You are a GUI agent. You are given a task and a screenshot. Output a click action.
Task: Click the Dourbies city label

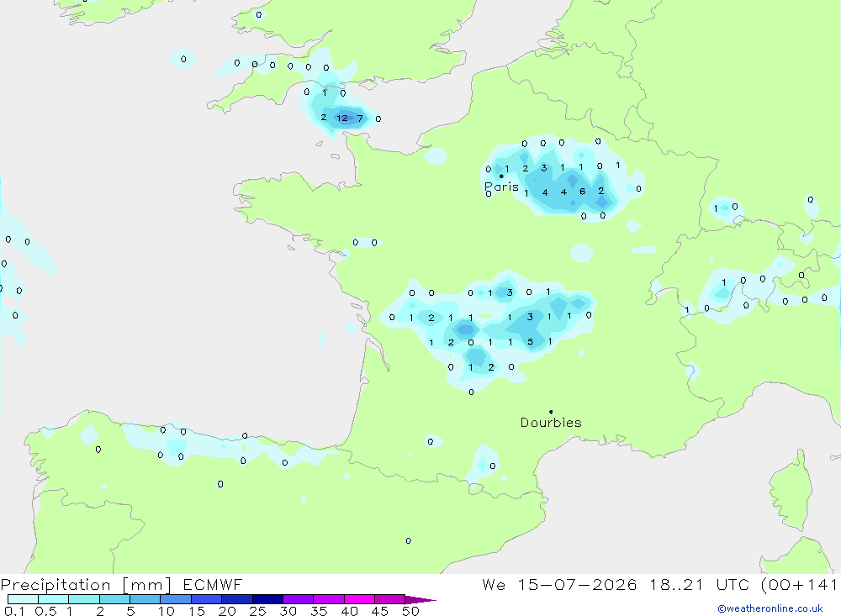(551, 423)
